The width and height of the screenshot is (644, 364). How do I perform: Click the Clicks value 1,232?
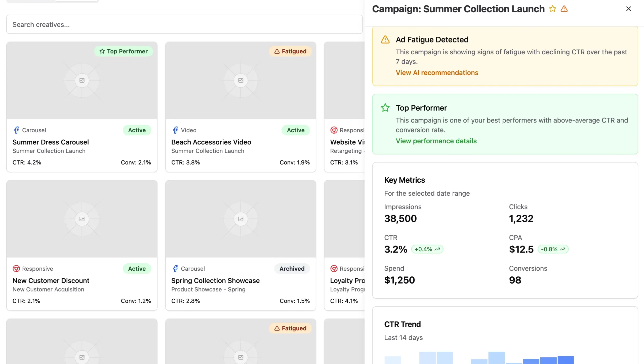tap(521, 218)
